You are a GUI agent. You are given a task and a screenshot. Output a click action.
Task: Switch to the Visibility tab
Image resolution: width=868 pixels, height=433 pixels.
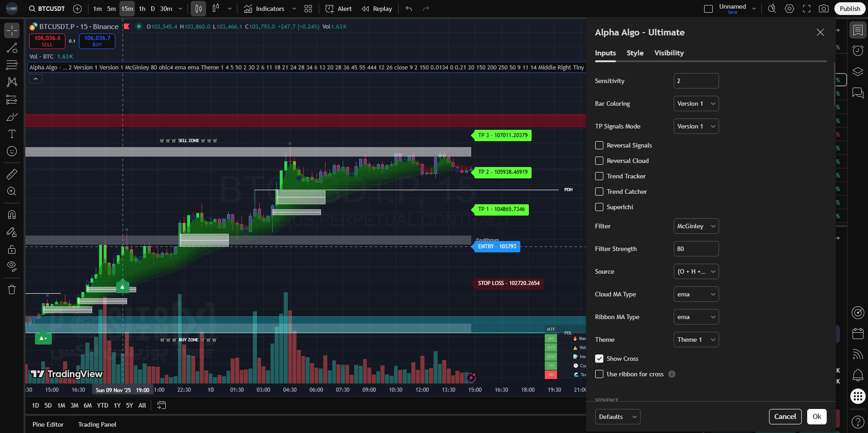click(x=669, y=53)
